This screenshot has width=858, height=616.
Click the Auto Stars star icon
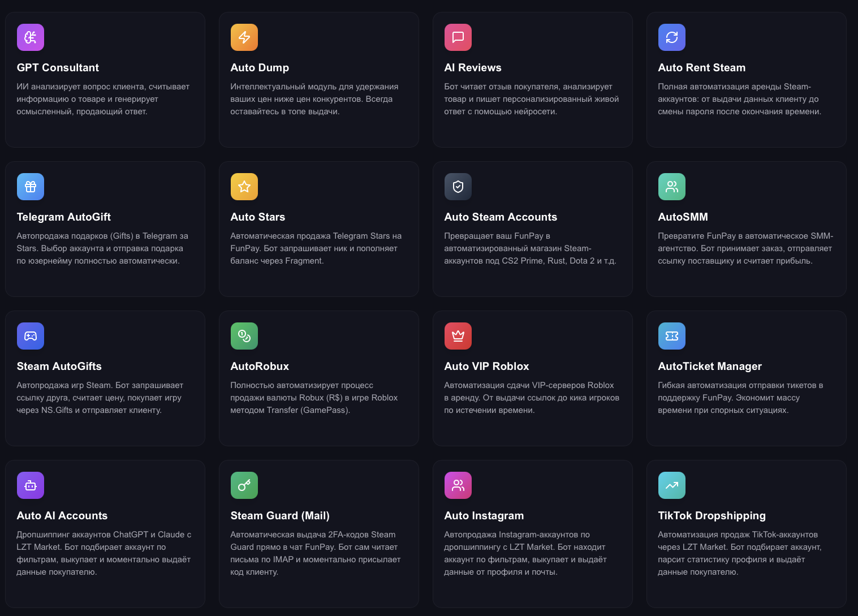244,187
